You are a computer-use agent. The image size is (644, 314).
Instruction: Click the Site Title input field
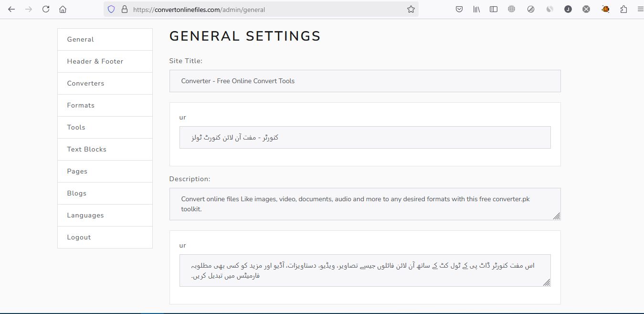click(365, 81)
